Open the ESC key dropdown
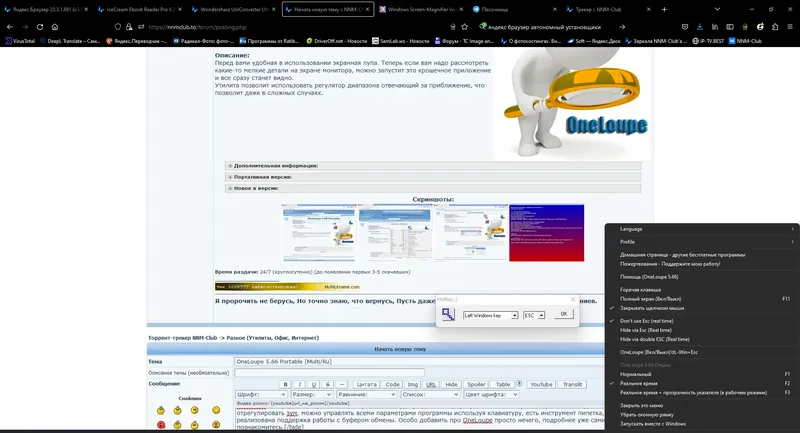 click(x=534, y=315)
